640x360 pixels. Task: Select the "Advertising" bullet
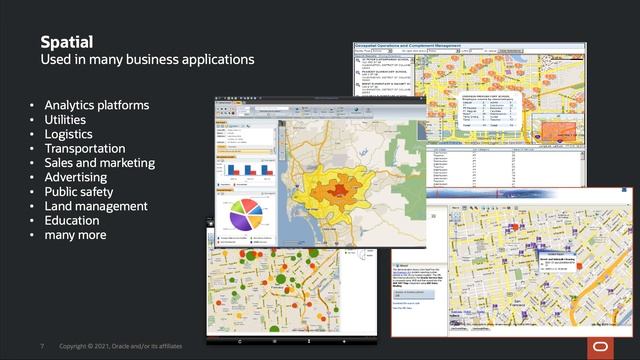click(x=76, y=177)
